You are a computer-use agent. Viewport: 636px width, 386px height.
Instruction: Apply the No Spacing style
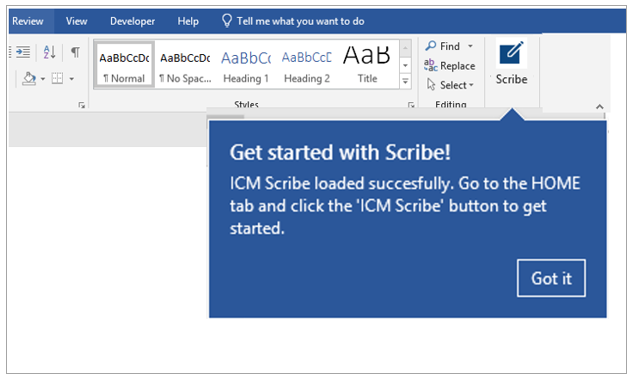pyautogui.click(x=185, y=64)
